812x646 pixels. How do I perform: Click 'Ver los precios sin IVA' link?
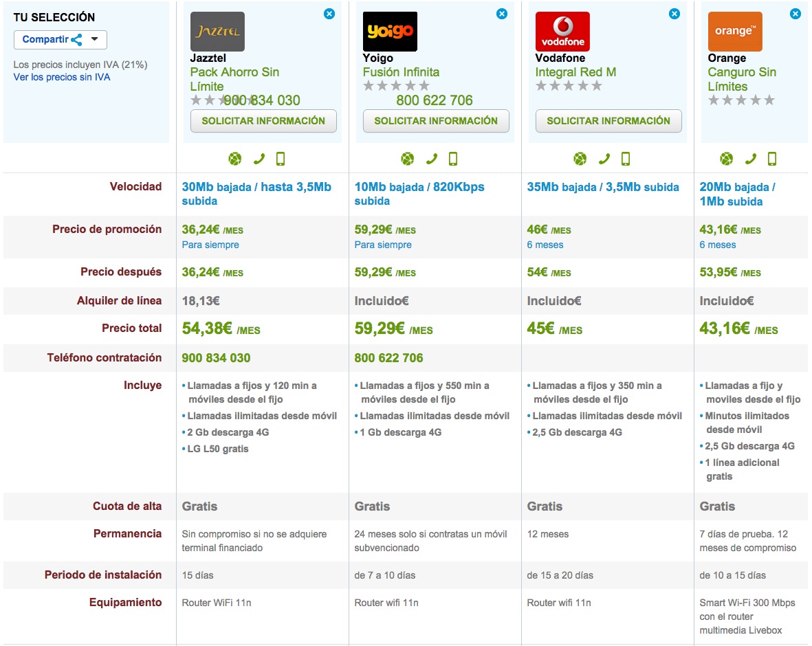pyautogui.click(x=62, y=77)
